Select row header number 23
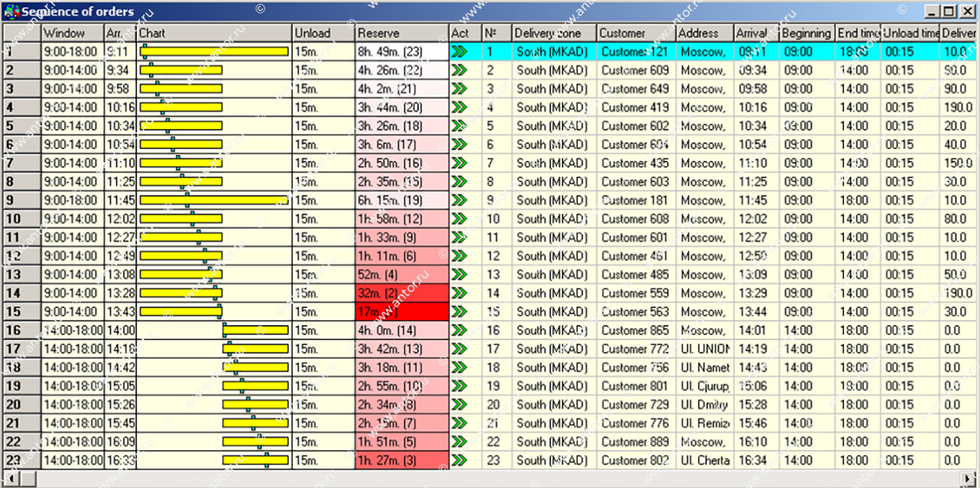Image resolution: width=980 pixels, height=488 pixels. pos(22,459)
